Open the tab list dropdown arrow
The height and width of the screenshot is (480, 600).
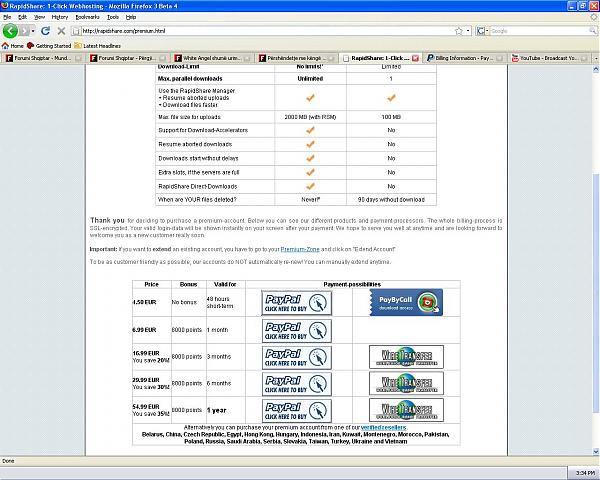596,58
